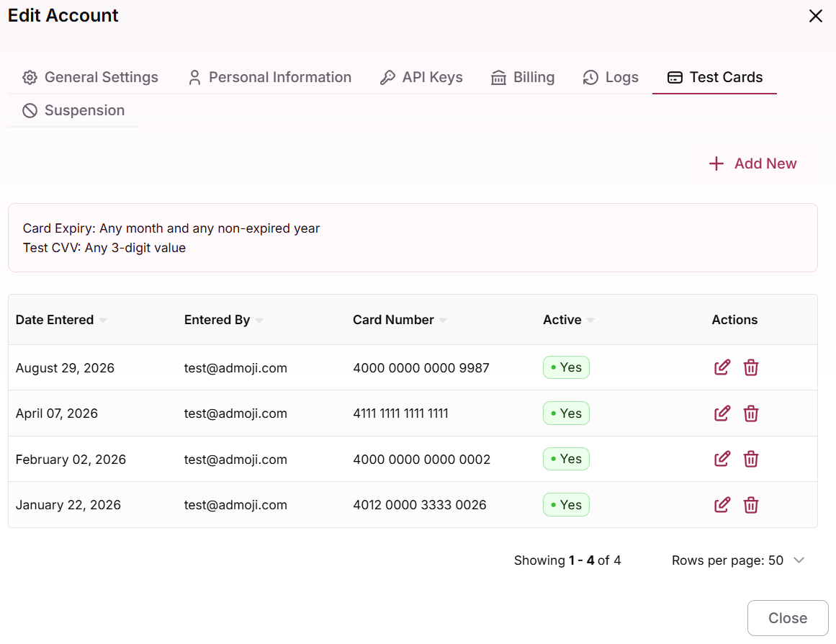Sort by Entered By column arrow
The image size is (836, 644).
pyautogui.click(x=259, y=320)
